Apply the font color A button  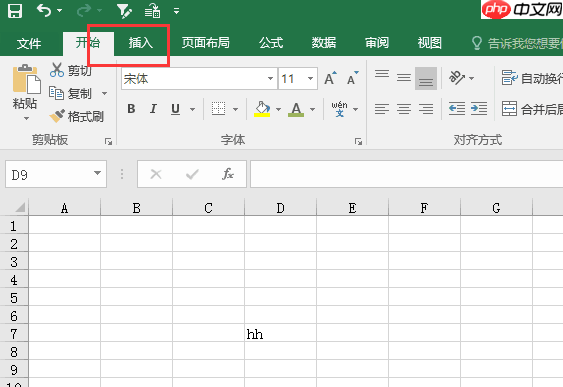(296, 109)
